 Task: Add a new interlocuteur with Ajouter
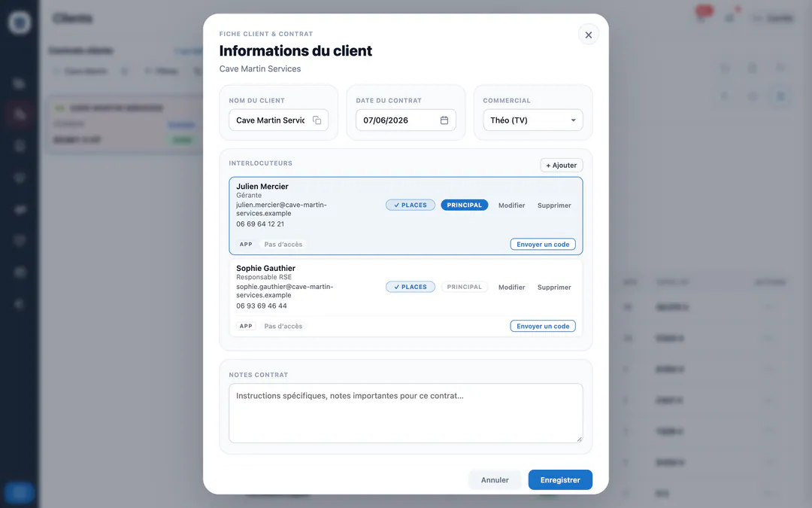coord(562,166)
